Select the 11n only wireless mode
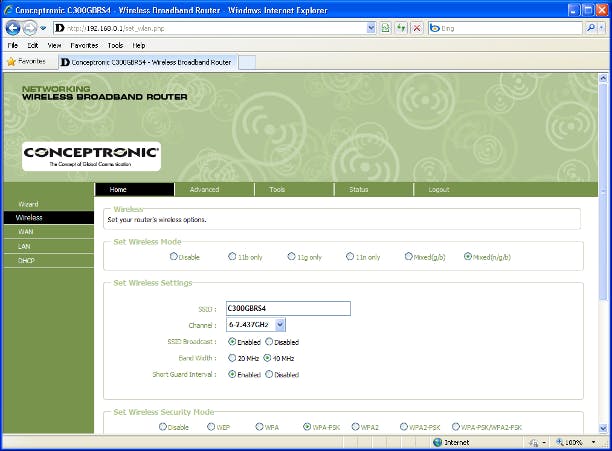The image size is (612, 451). 350,256
